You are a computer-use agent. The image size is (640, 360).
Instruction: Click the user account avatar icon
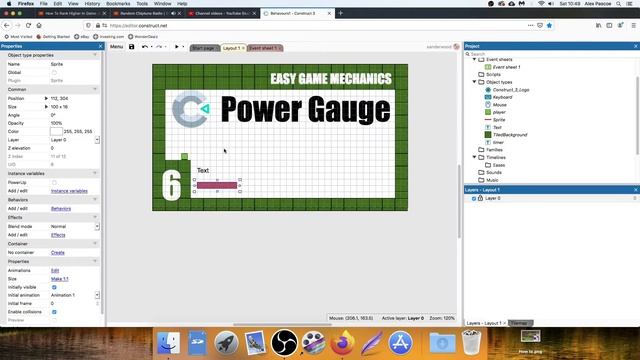click(456, 47)
